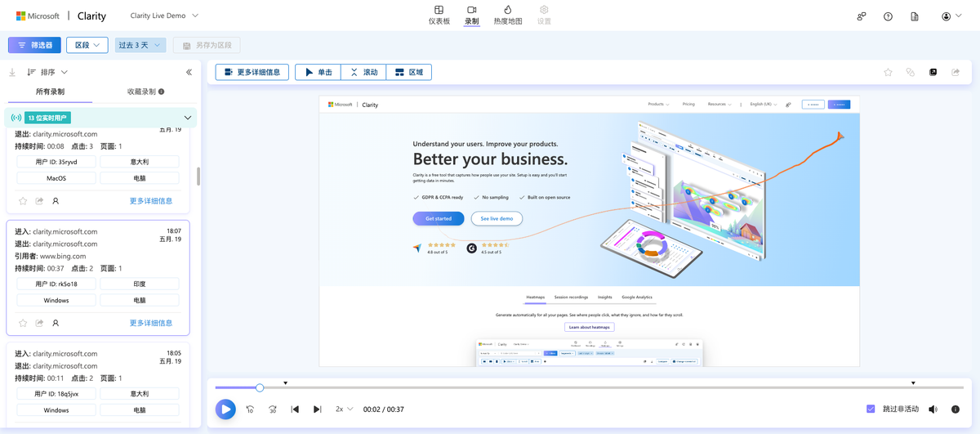Viewport: 980px width, 434px height.
Task: Collapse the recordings list panel
Action: 189,72
